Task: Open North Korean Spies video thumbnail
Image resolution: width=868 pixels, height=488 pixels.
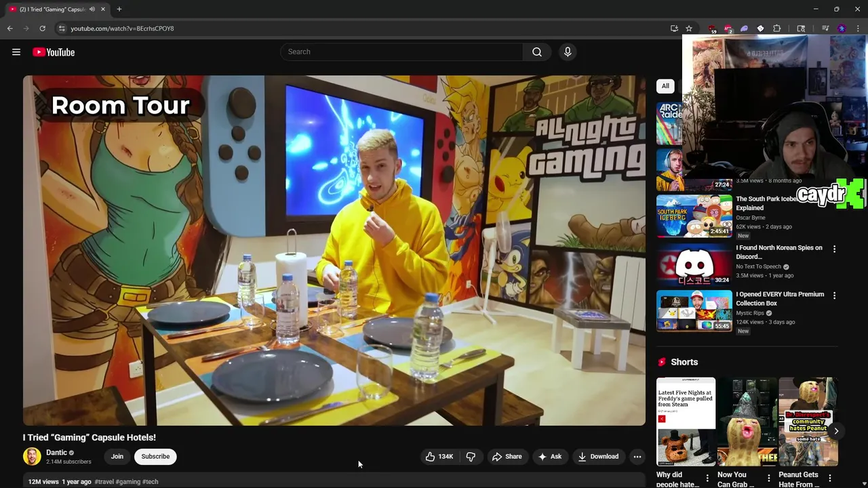Action: [x=694, y=264]
